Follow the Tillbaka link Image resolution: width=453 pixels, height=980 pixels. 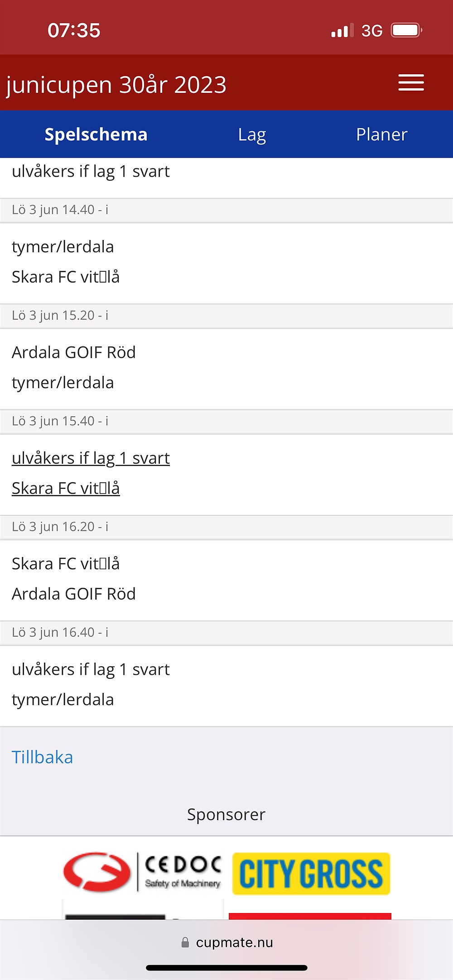click(x=42, y=757)
